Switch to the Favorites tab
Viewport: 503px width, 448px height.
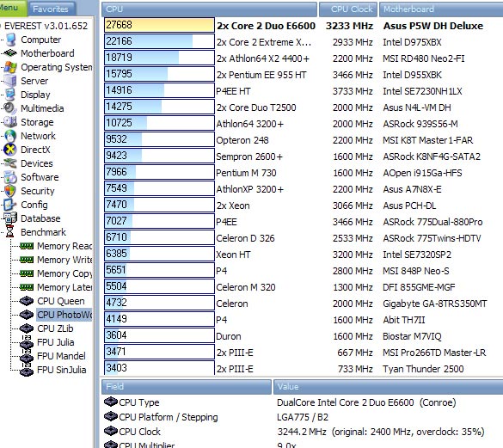coord(51,9)
